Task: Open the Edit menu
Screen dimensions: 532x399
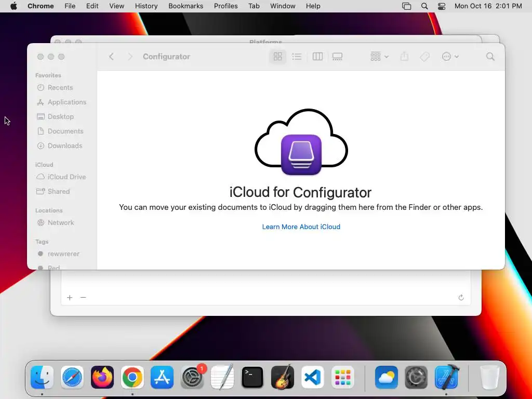Action: tap(92, 6)
